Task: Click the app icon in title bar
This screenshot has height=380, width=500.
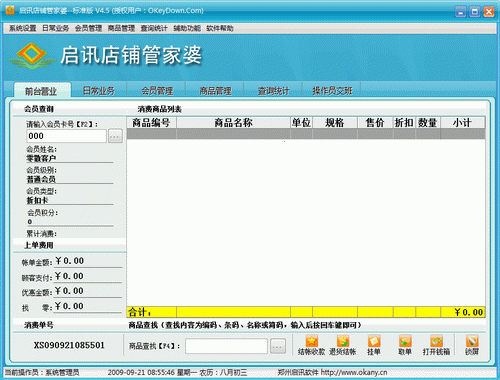Action: tap(10, 10)
